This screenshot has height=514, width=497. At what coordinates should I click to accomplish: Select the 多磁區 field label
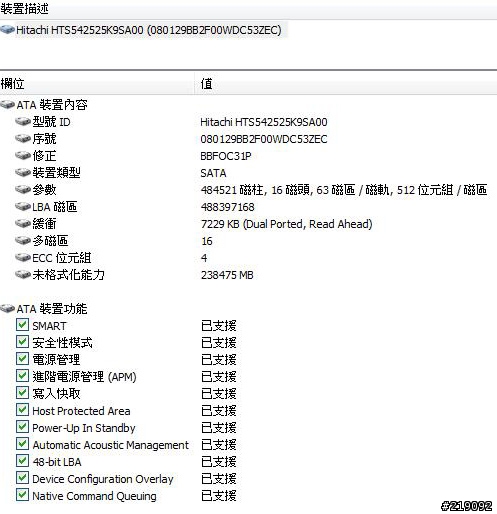pyautogui.click(x=50, y=241)
